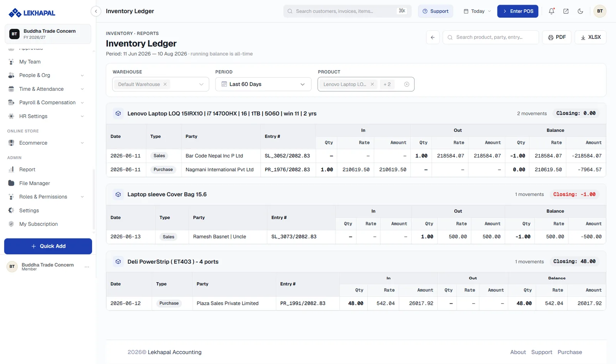Image resolution: width=616 pixels, height=364 pixels.
Task: Click the Lenovo Laptop product cube icon
Action: 118,114
